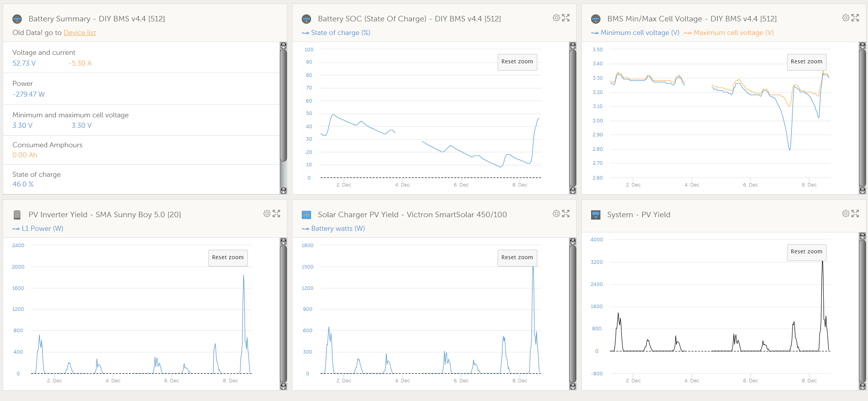868x401 pixels.
Task: Click 6. Dec marker on System PV Yield chart
Action: (x=750, y=381)
